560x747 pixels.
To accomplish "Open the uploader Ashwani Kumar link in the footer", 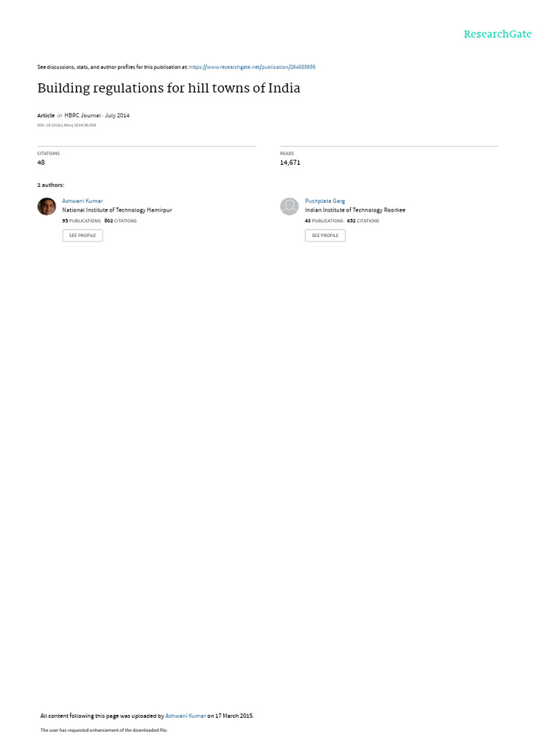I will 185,716.
